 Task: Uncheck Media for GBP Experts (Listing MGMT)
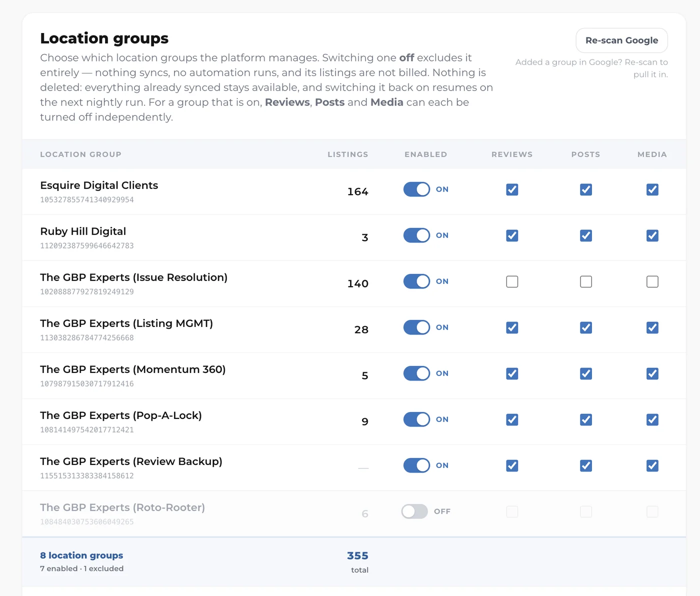click(x=652, y=327)
